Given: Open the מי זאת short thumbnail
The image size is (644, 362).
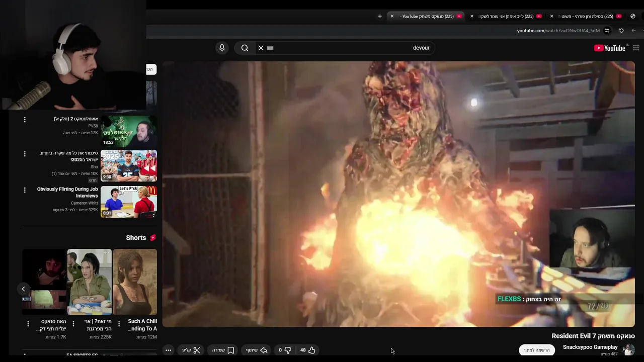Looking at the screenshot, I should coord(90,282).
